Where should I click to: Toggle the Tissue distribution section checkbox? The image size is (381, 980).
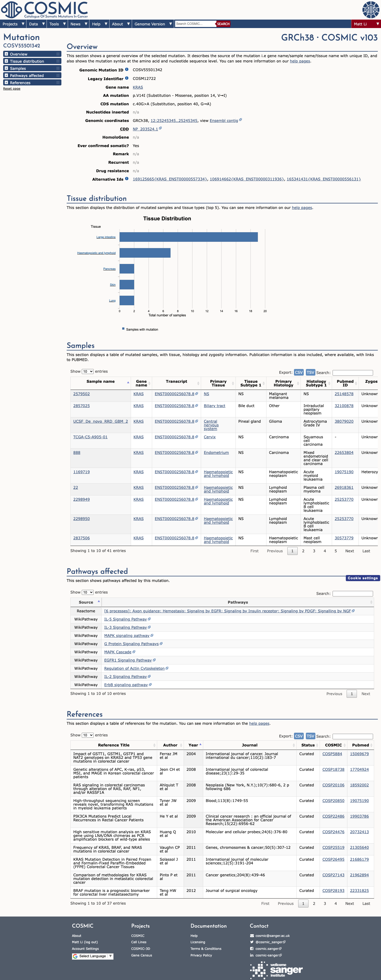click(6, 61)
